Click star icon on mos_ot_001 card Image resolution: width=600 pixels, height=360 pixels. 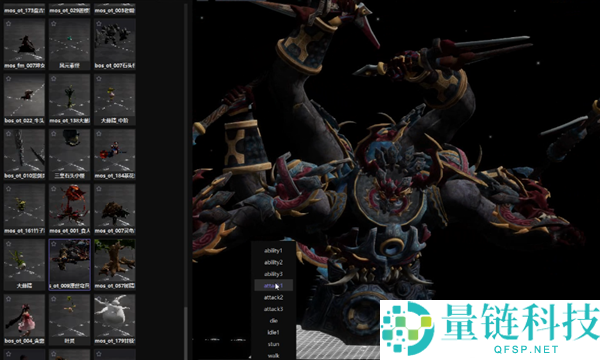[x=54, y=189]
